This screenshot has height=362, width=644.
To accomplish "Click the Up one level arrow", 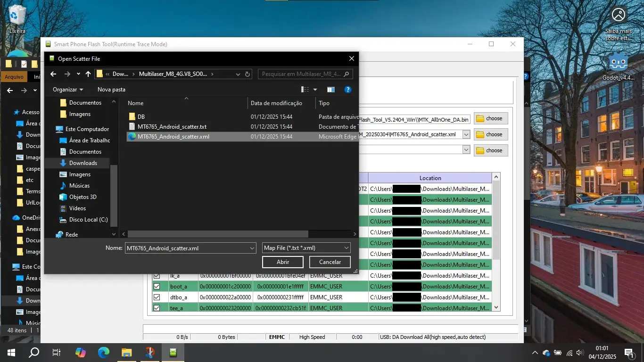I will coord(88,74).
